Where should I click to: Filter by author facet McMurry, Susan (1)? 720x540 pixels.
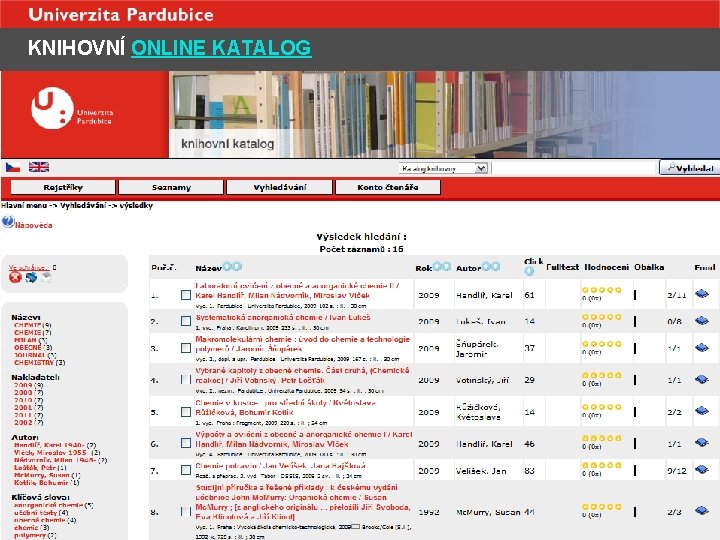coord(47,475)
